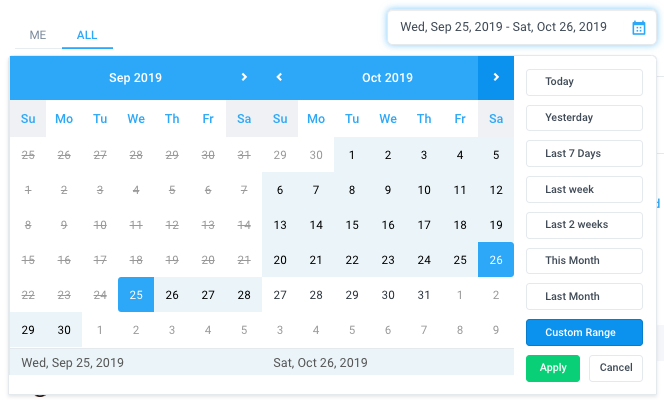Activate the Custom Range option
Image resolution: width=664 pixels, height=402 pixels.
pos(584,333)
